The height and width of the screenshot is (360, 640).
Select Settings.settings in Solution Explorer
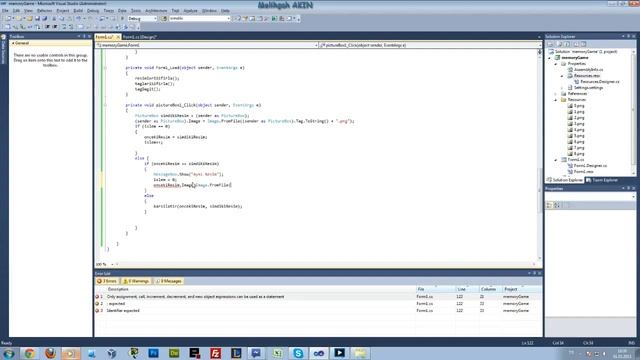click(x=588, y=88)
